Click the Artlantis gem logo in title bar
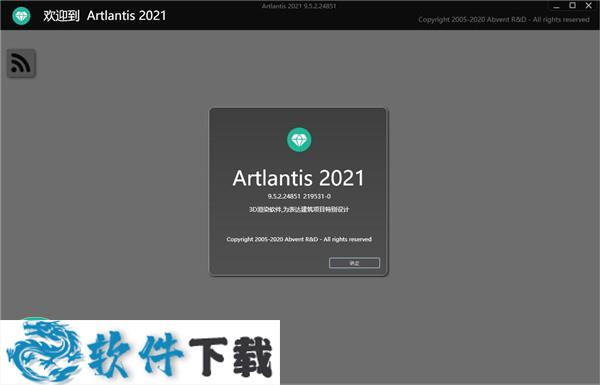Image resolution: width=600 pixels, height=385 pixels. coord(21,16)
